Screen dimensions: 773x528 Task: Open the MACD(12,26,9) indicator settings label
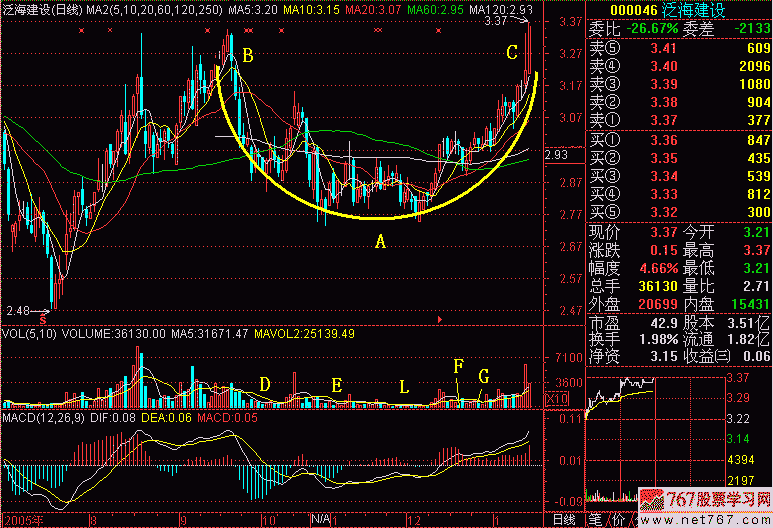tap(39, 416)
